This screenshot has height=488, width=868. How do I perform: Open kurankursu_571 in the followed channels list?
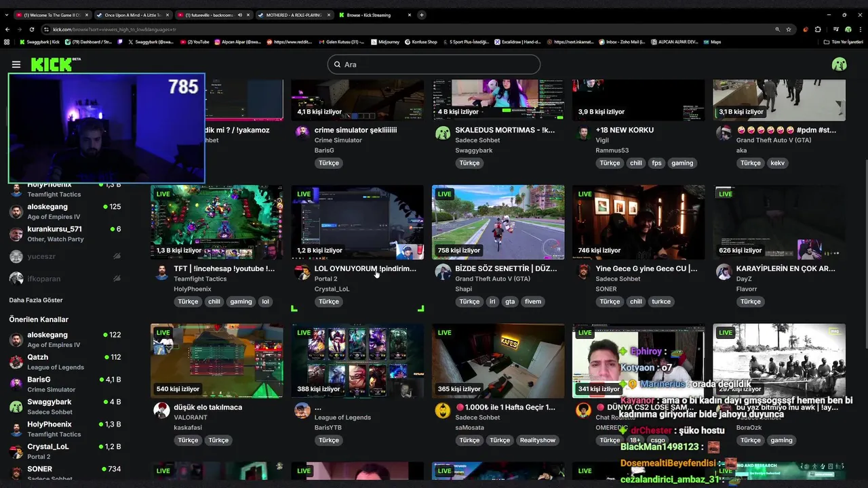point(65,233)
